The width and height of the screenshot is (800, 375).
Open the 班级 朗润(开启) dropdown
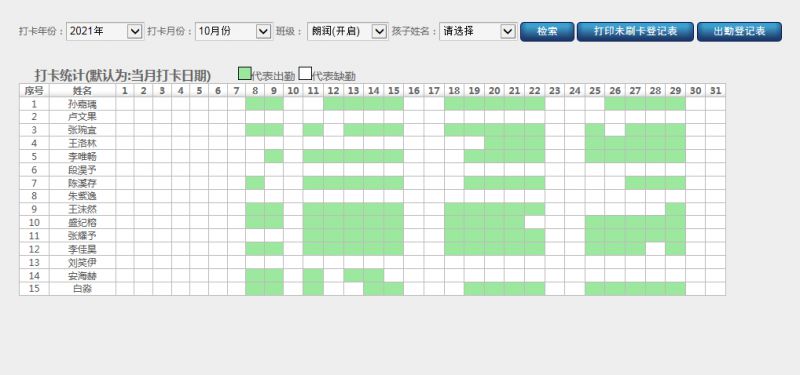(347, 31)
